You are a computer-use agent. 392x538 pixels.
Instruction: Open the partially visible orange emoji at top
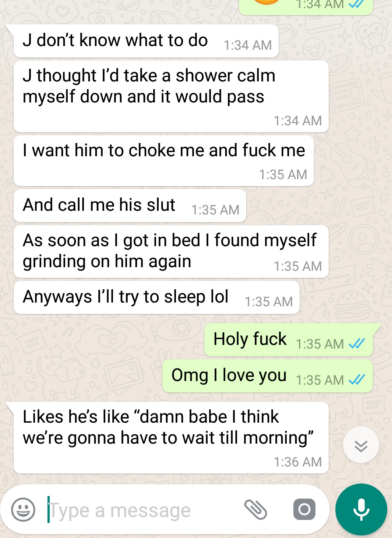(267, 2)
